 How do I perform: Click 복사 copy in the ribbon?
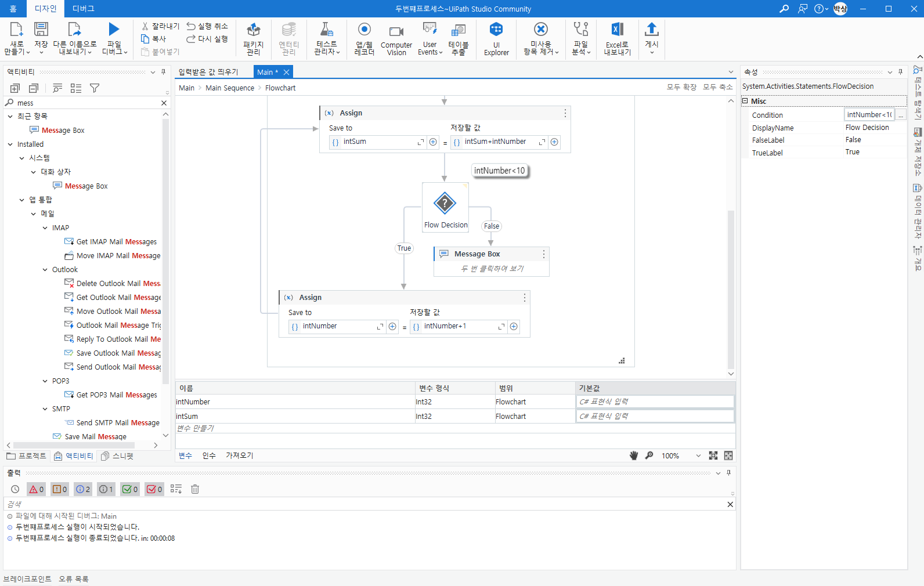154,39
